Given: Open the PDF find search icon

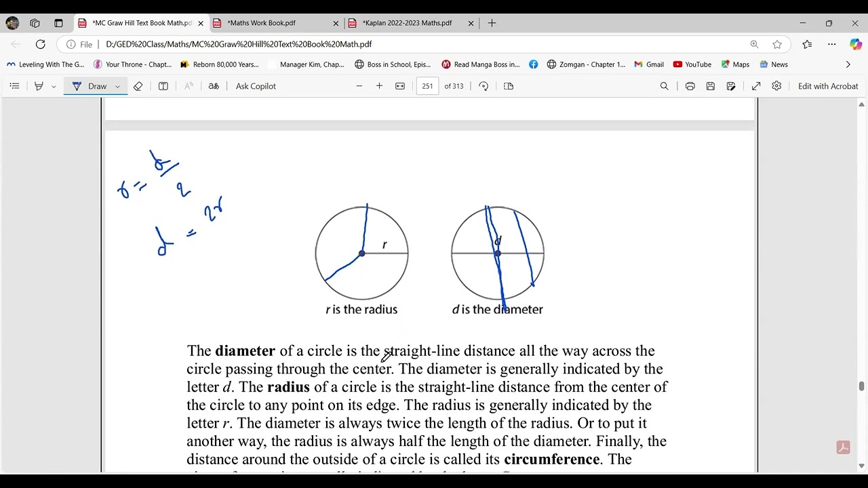Looking at the screenshot, I should coord(665,86).
